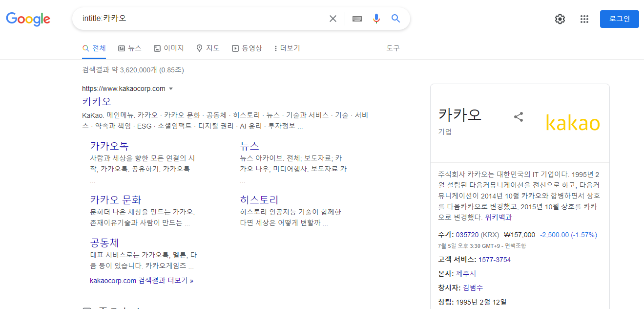Viewport: 644px width, 309px height.
Task: Expand the arrow beside kakaocorp.com URL
Action: tap(171, 88)
